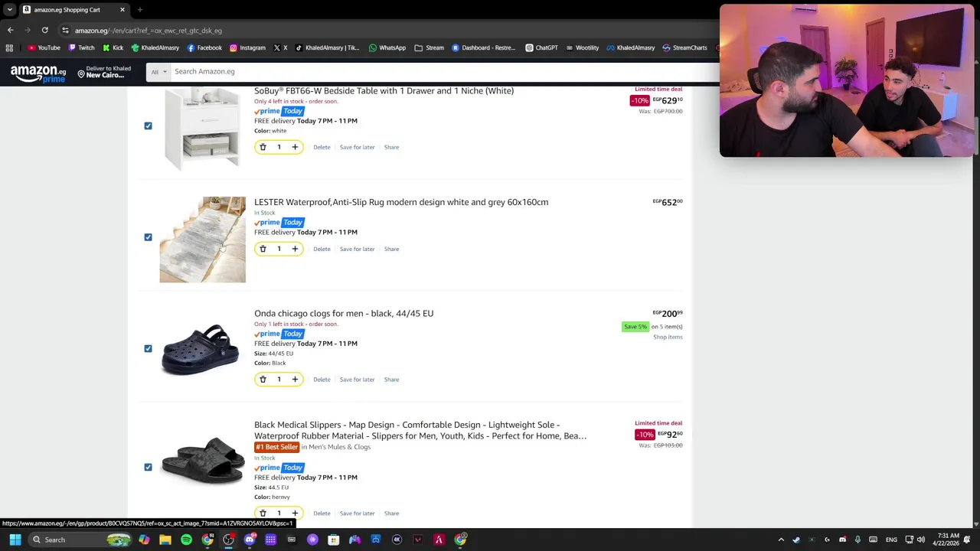Open Spotify from the taskbar
The height and width of the screenshot is (551, 980).
(x=186, y=540)
